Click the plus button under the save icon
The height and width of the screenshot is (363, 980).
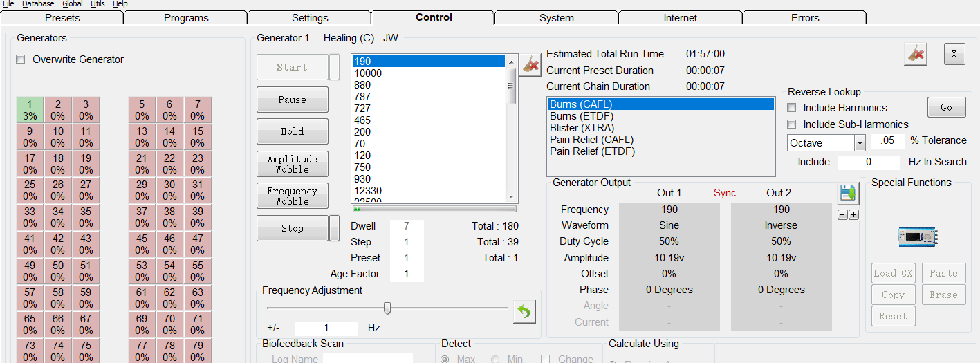853,215
